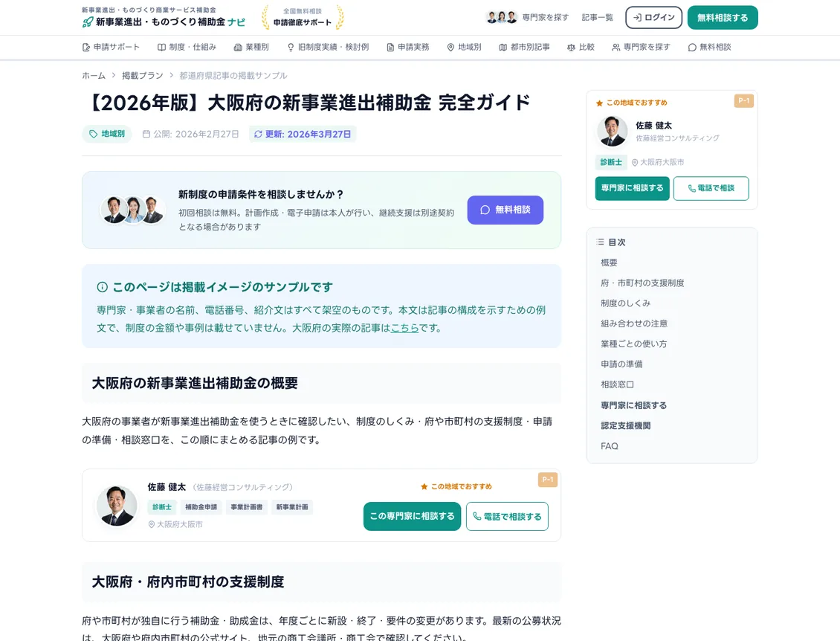Open 都市別記事 nav menu item
This screenshot has width=840, height=641.
(524, 47)
